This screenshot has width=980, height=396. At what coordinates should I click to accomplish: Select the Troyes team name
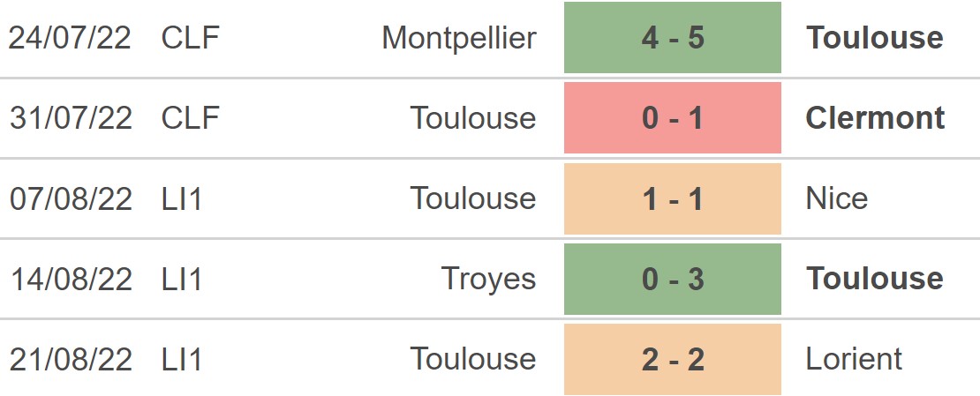pos(488,279)
